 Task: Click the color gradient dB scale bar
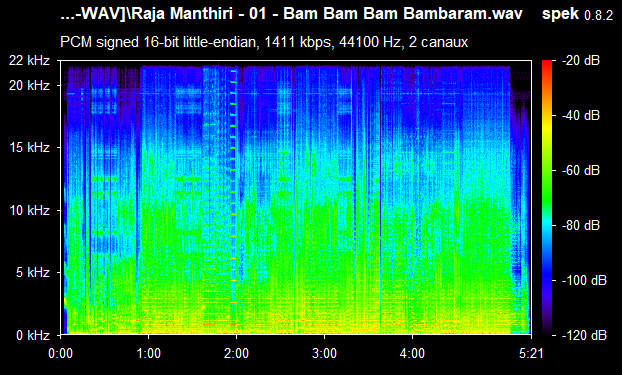point(547,198)
